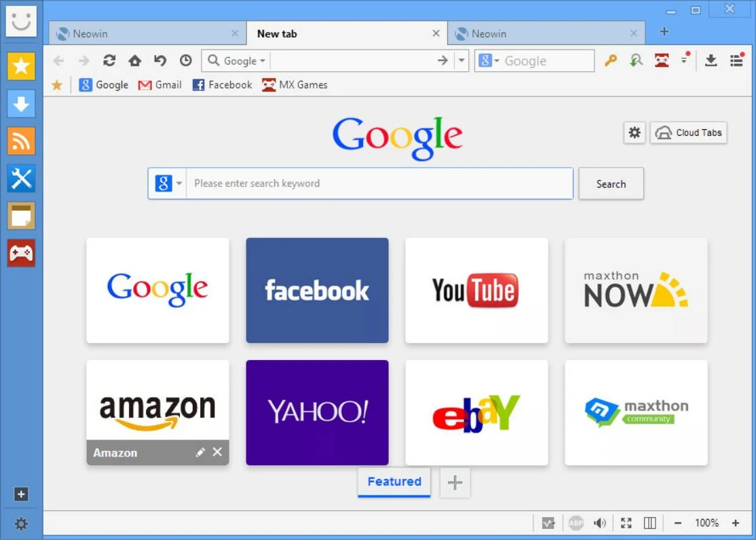Mute page audio with the speaker icon
756x540 pixels.
click(x=600, y=523)
